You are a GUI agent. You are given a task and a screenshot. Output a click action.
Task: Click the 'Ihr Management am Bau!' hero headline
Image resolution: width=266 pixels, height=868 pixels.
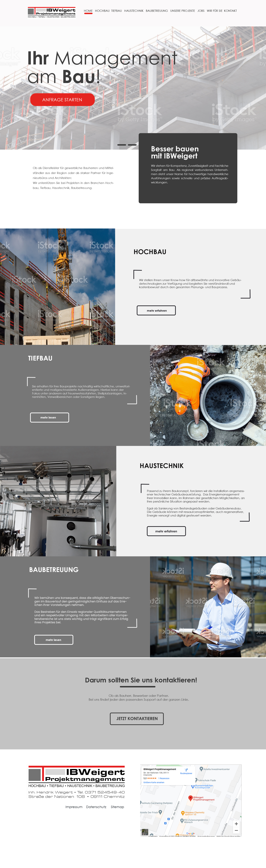(102, 67)
